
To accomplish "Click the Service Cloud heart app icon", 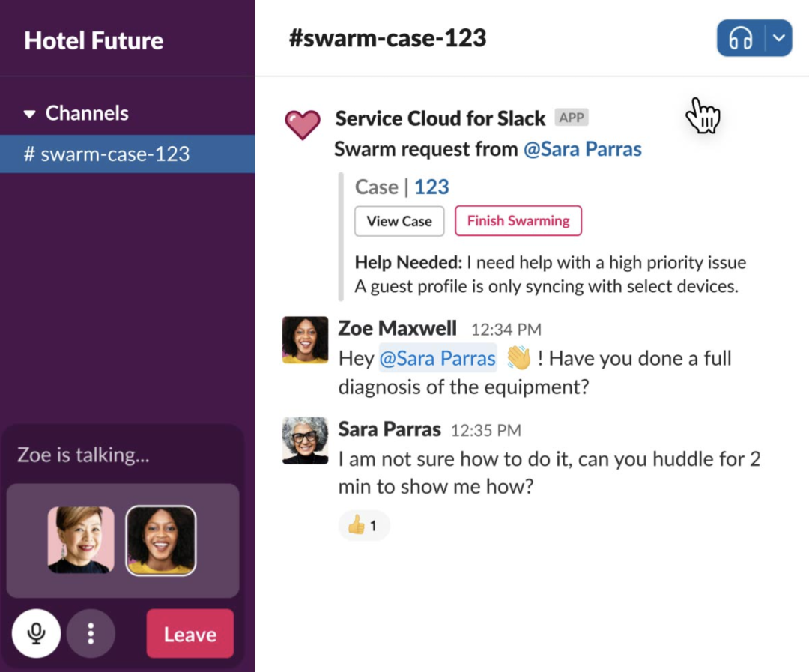I will pyautogui.click(x=303, y=124).
